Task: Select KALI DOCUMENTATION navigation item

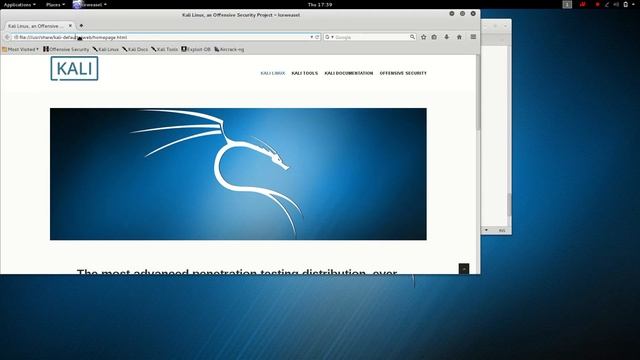Action: (x=349, y=73)
